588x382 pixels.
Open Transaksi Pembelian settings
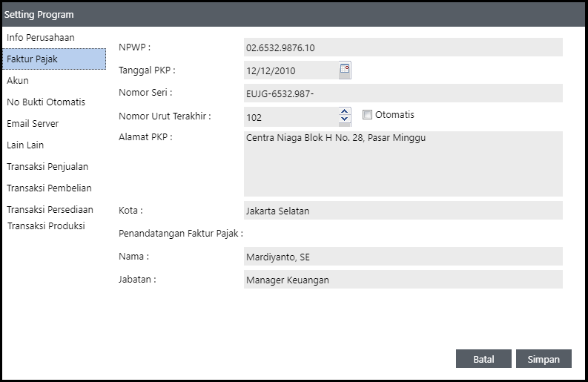tap(49, 188)
